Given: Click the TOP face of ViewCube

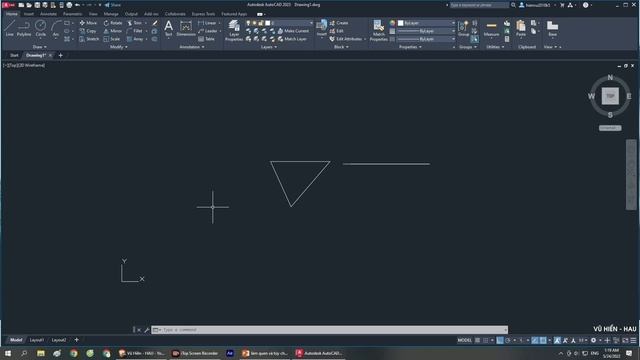Looking at the screenshot, I should pyautogui.click(x=610, y=96).
